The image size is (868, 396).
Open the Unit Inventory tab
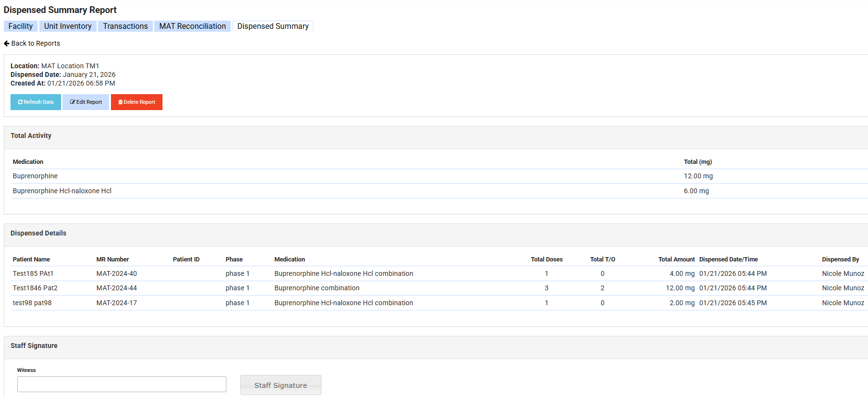(x=68, y=26)
